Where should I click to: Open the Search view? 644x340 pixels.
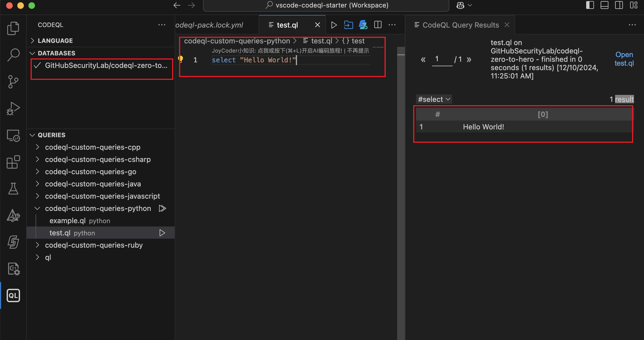pos(13,55)
